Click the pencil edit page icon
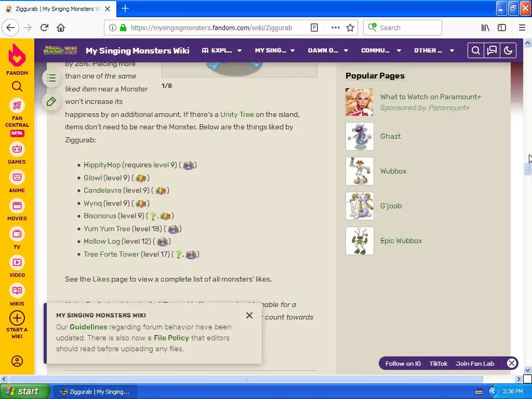 coord(51,101)
